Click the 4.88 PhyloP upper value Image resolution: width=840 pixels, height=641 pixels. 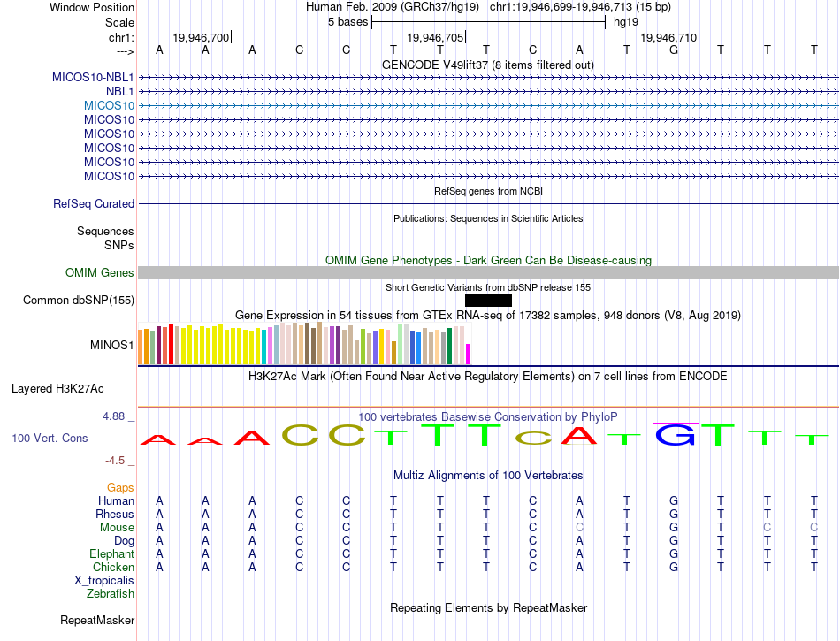pyautogui.click(x=113, y=416)
